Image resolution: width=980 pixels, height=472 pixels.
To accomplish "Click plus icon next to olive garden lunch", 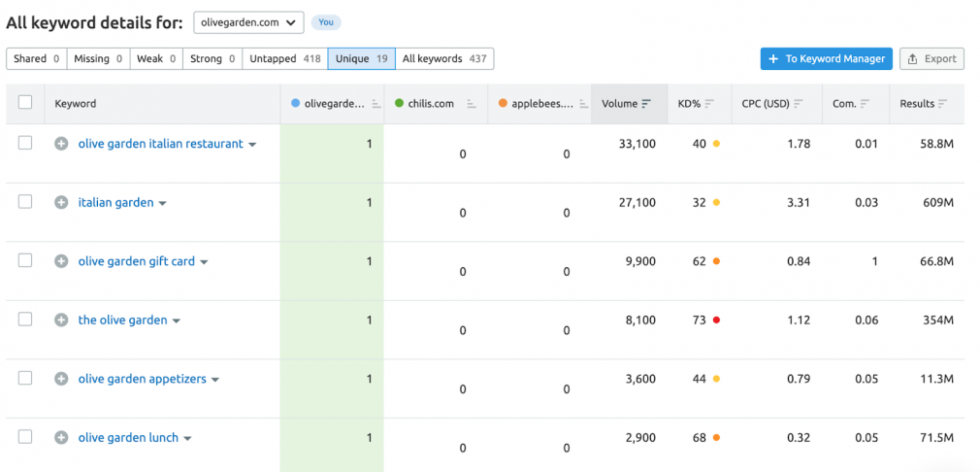I will [60, 438].
